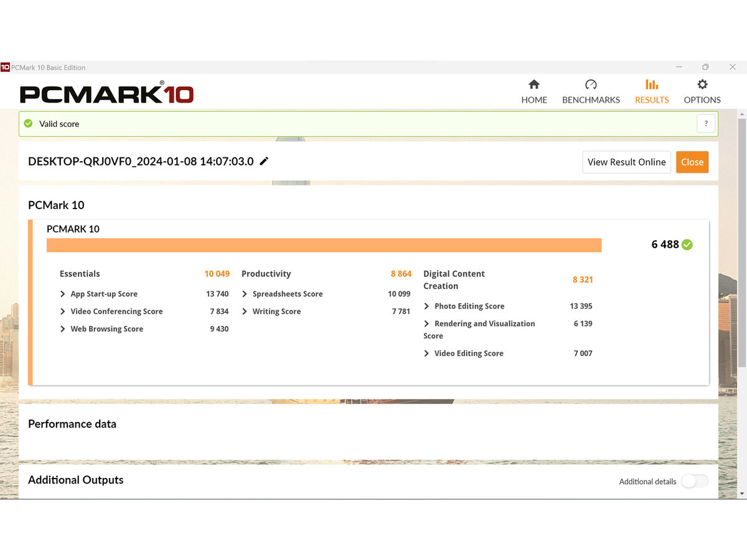Click the App Start-up value 13 740
Screen dimensions: 747x560
(217, 294)
